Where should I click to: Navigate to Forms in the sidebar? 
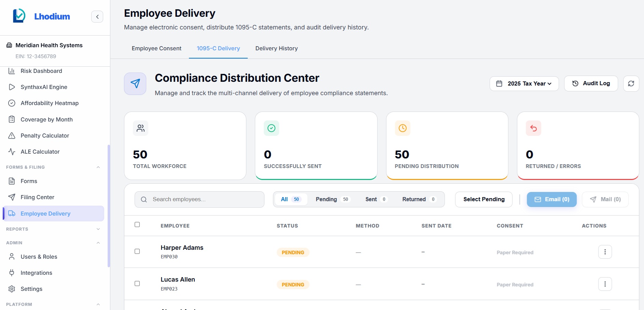[x=53, y=181]
